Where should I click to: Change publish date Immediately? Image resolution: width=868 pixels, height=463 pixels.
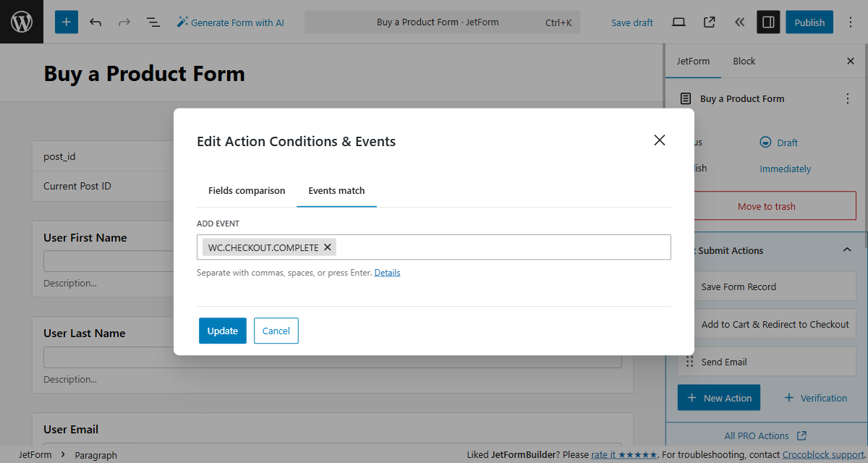pyautogui.click(x=785, y=169)
